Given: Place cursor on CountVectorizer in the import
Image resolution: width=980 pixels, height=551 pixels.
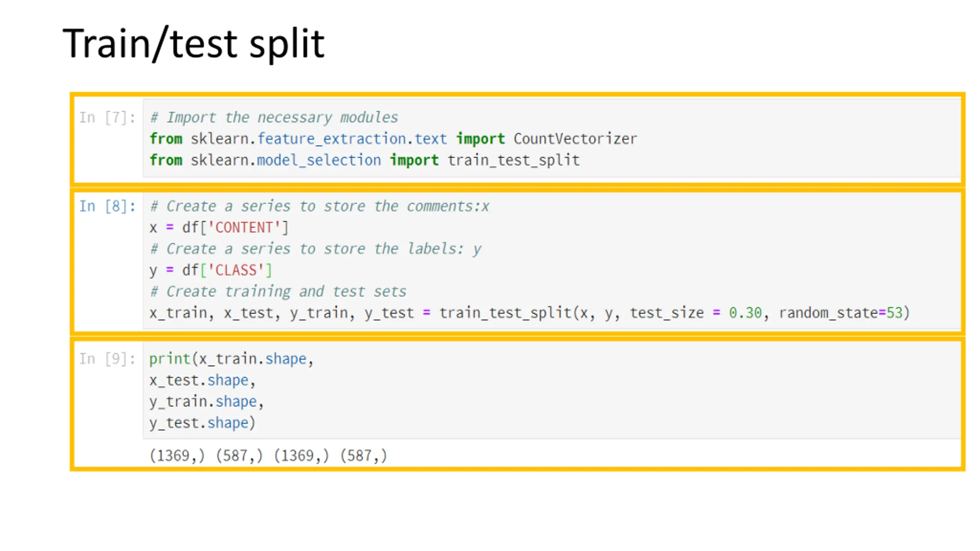Looking at the screenshot, I should 575,139.
